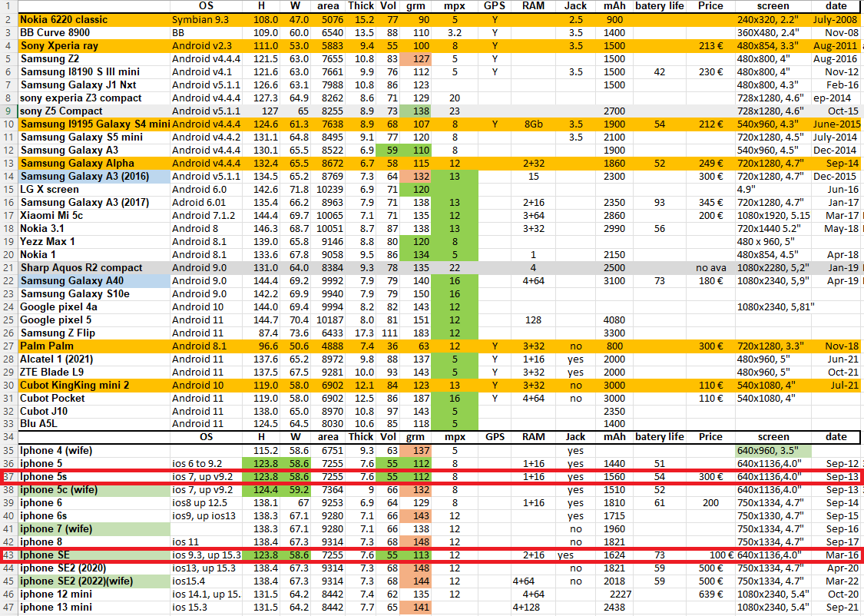864x616 pixels.
Task: Select the blue "Samsung Galaxy A40" cell
Action: 94,281
